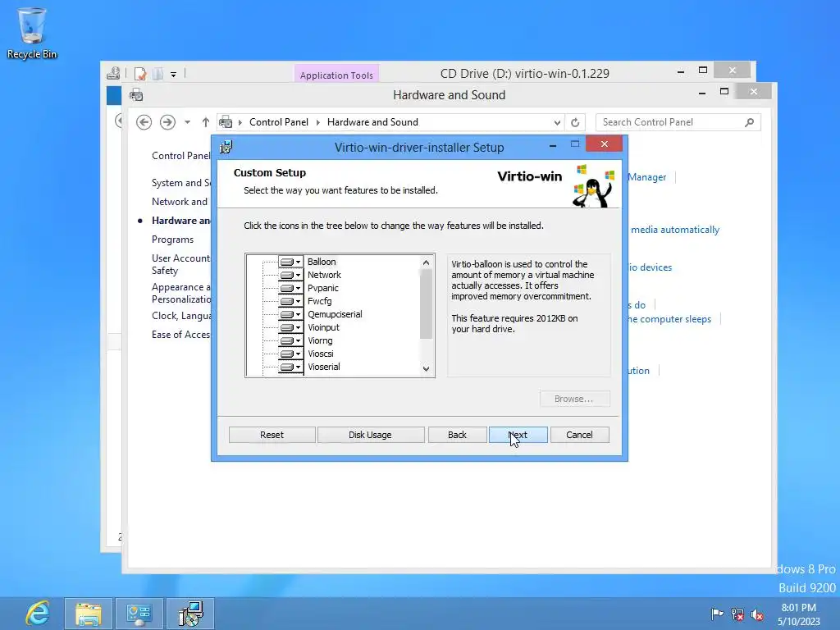Open Vioinput feature install-state dropdown
The image size is (840, 630).
pos(291,327)
